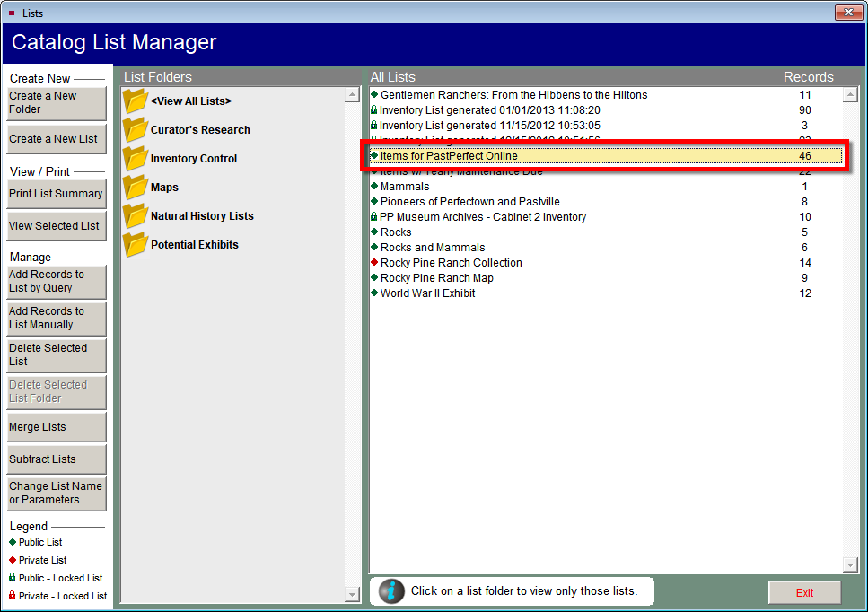868x612 pixels.
Task: Create a New List
Action: [56, 138]
